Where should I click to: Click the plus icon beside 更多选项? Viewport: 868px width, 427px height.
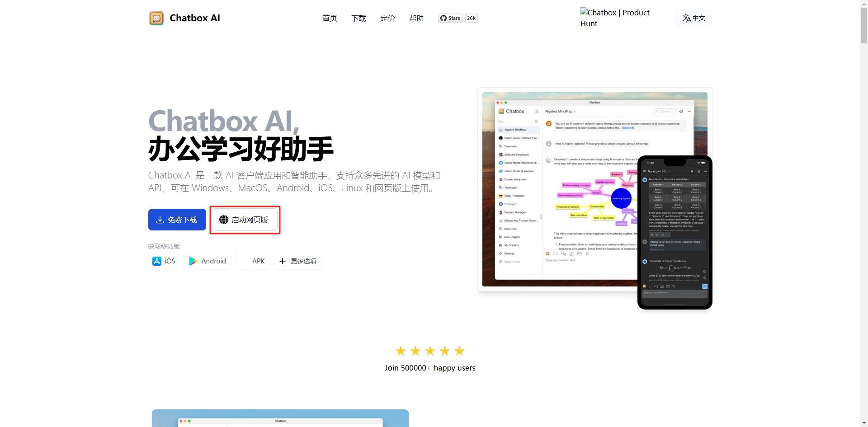coord(283,261)
